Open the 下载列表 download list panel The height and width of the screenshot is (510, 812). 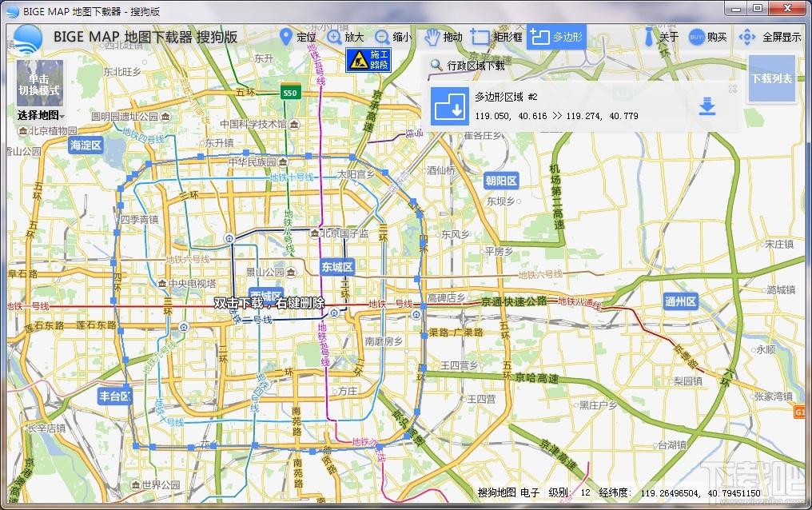click(x=771, y=78)
